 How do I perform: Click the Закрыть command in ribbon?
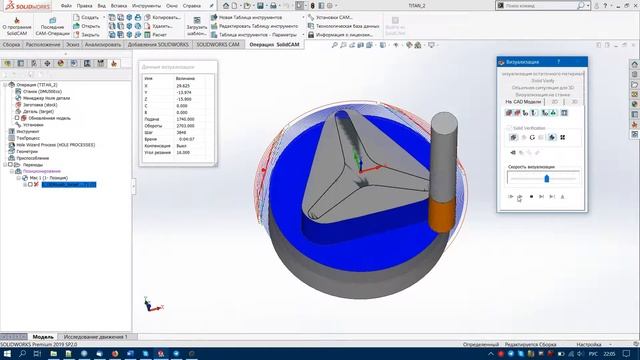pyautogui.click(x=86, y=35)
